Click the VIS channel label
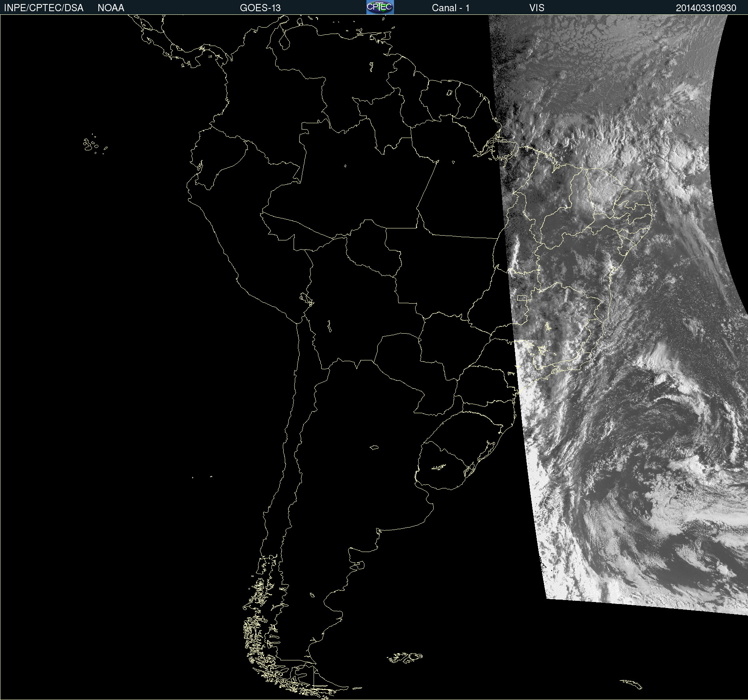748x700 pixels. click(x=537, y=8)
